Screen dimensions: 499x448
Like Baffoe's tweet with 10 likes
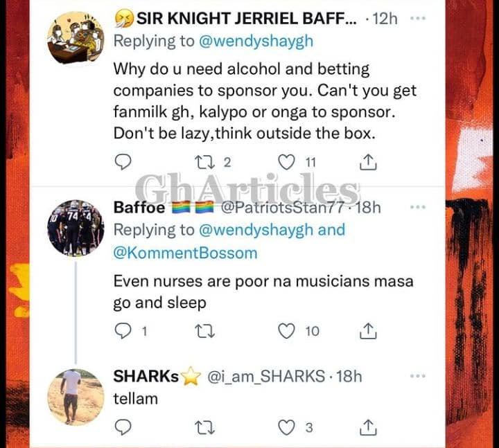286,331
